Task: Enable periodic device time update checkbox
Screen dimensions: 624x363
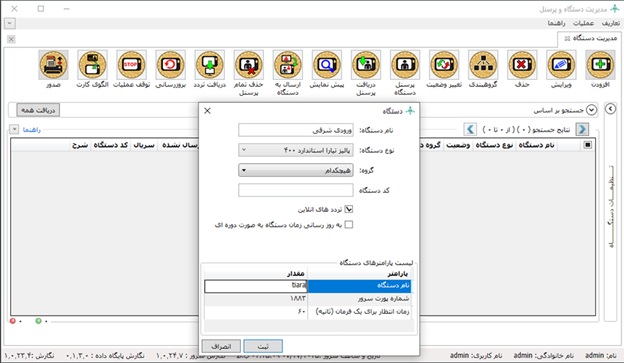Action: (349, 224)
